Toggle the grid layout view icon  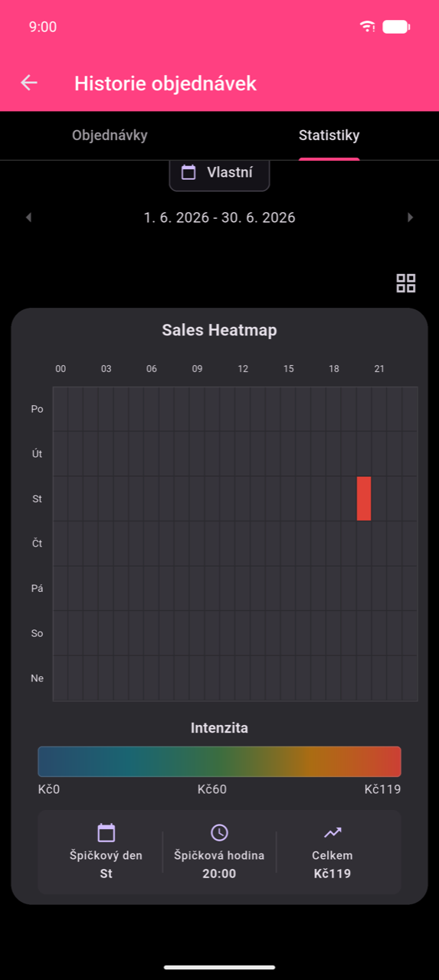406,283
